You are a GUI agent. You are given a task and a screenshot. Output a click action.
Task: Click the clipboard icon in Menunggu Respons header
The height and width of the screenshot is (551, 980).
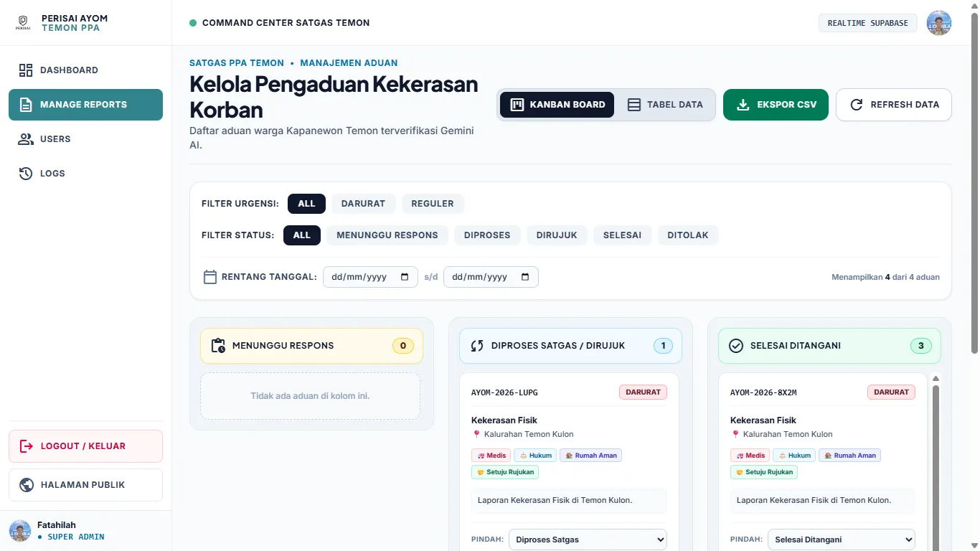coord(219,346)
